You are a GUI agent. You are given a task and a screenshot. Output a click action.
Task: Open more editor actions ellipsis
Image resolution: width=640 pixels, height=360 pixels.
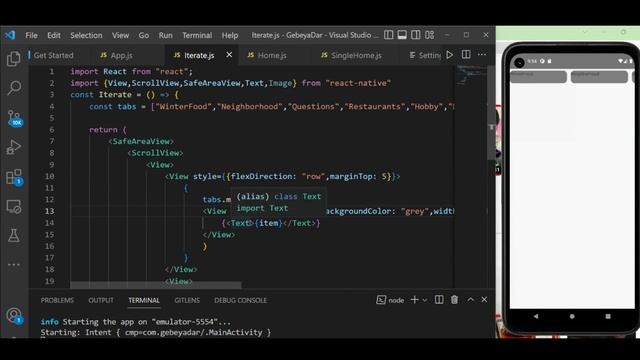pos(482,55)
